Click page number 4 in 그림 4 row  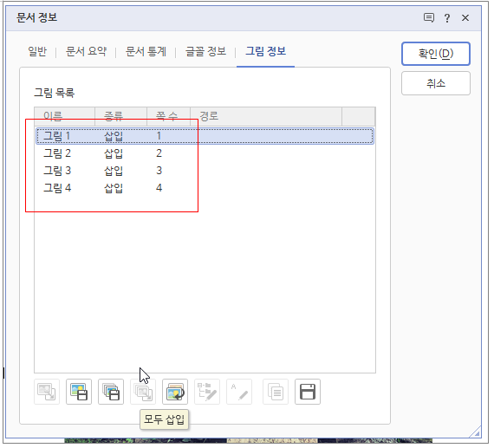point(159,189)
